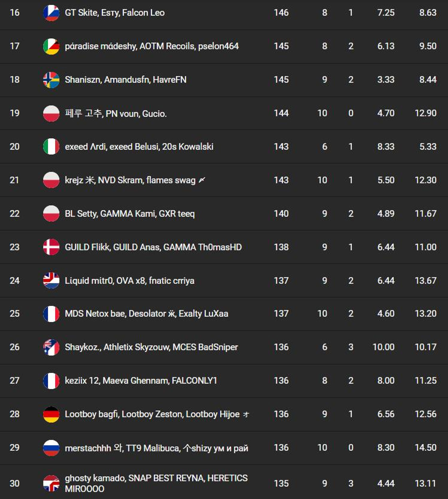The image size is (448, 499).
Task: Click the Danish flag next to GUILD Flikk
Action: coord(51,247)
